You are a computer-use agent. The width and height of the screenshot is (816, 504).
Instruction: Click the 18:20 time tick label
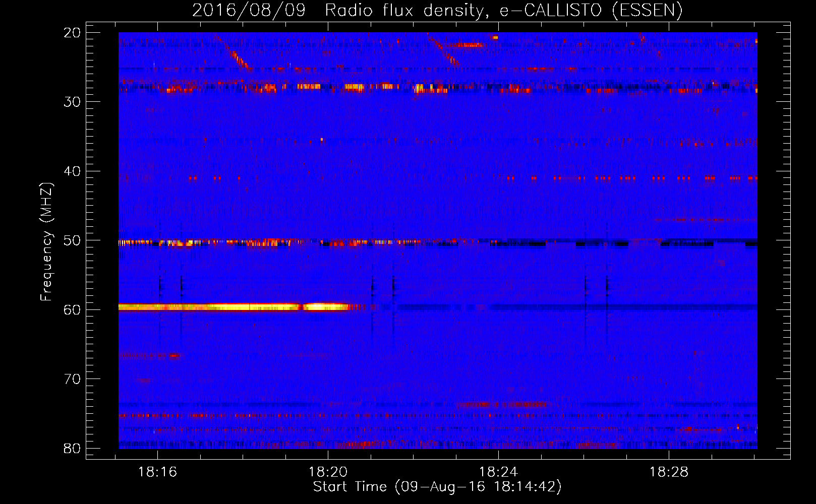click(328, 472)
